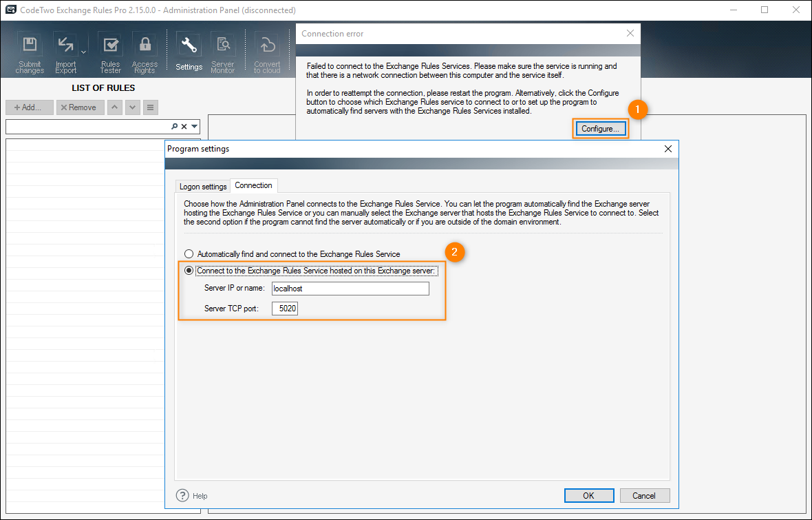The image size is (812, 520).
Task: Close the Program settings dialog
Action: [668, 149]
